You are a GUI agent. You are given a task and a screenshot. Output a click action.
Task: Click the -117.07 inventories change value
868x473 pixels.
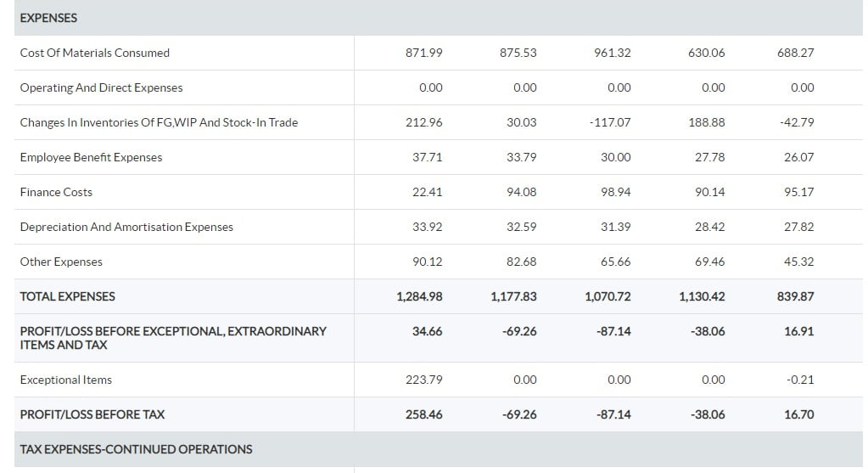609,122
